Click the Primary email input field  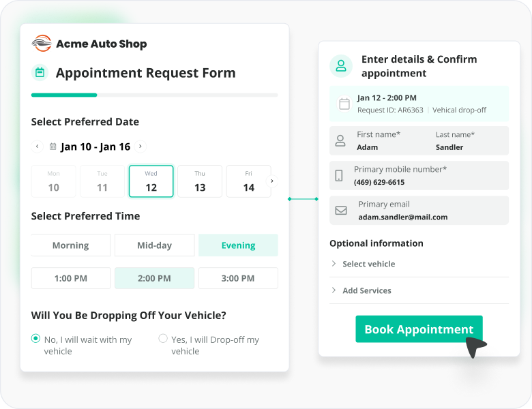coord(419,211)
